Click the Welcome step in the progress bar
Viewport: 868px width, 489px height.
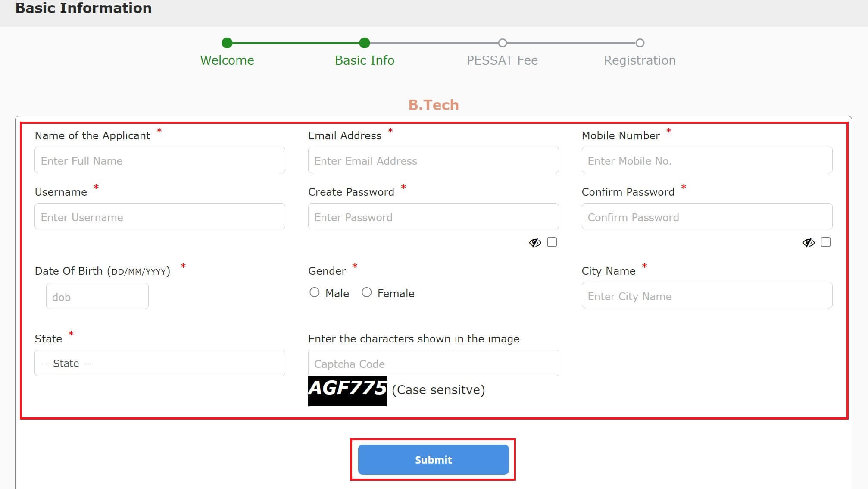tap(227, 60)
